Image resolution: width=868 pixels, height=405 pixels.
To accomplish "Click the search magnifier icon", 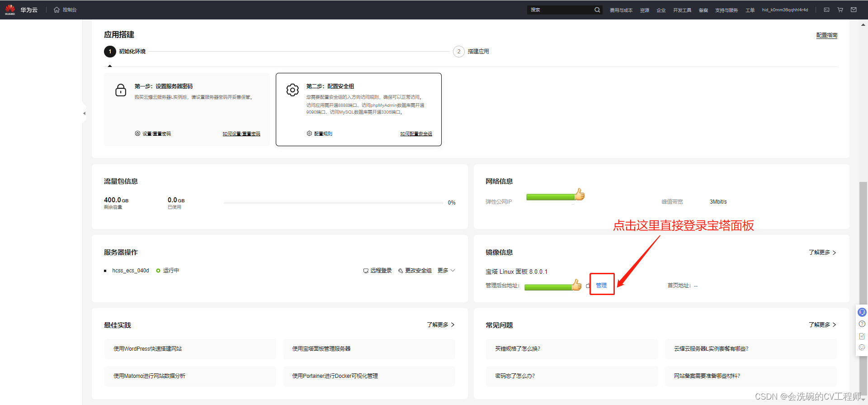I will click(x=597, y=10).
